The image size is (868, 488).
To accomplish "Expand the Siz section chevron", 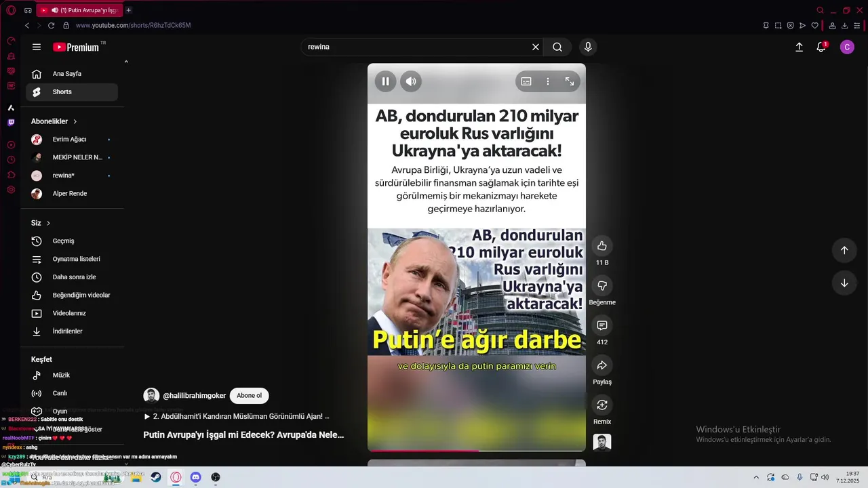I will pos(48,223).
